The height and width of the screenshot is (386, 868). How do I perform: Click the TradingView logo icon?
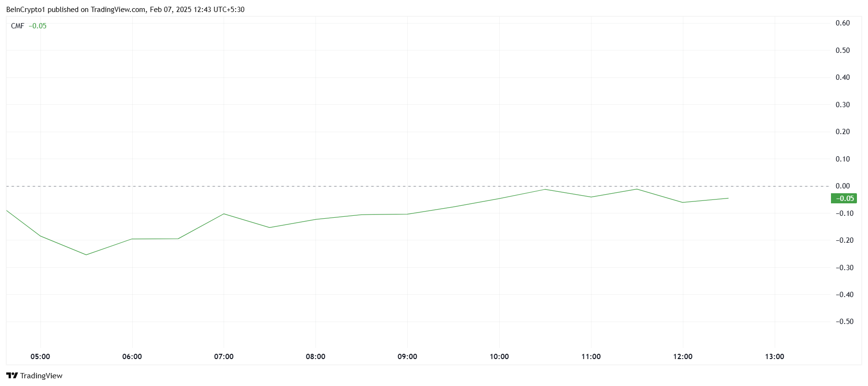pos(12,376)
